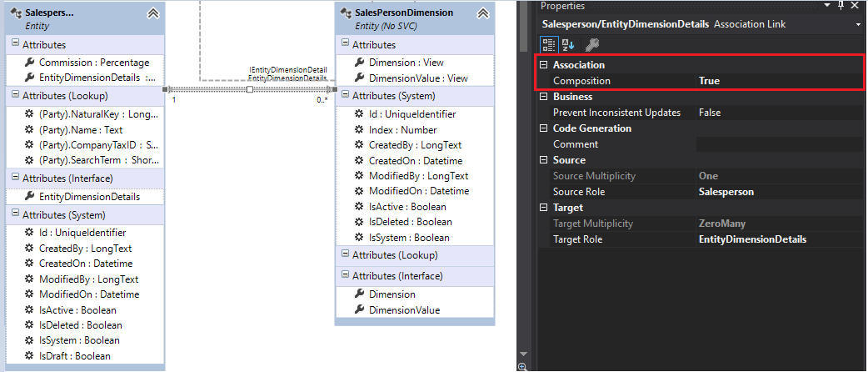The image size is (868, 372).
Task: Click wrench icon of interface EntityDimensionDetails
Action: click(x=29, y=196)
